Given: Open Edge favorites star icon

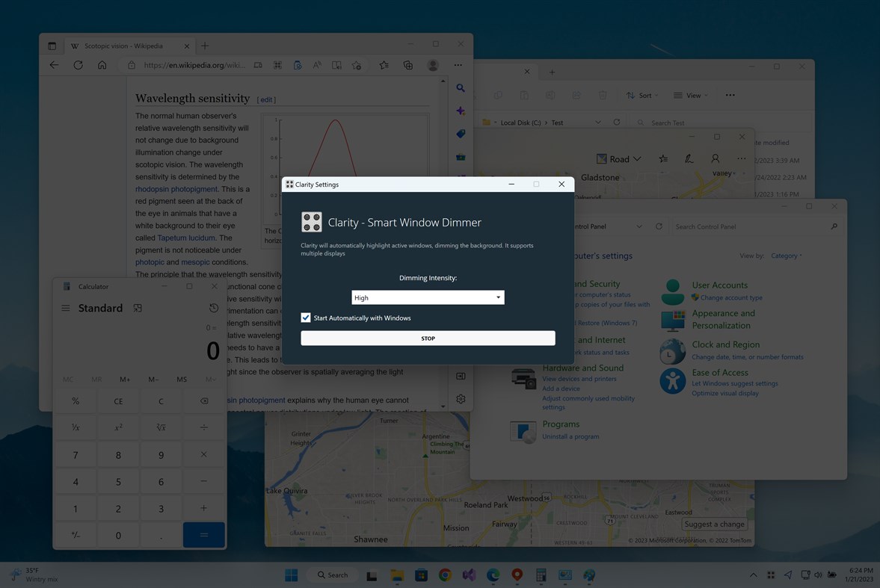Looking at the screenshot, I should 384,65.
